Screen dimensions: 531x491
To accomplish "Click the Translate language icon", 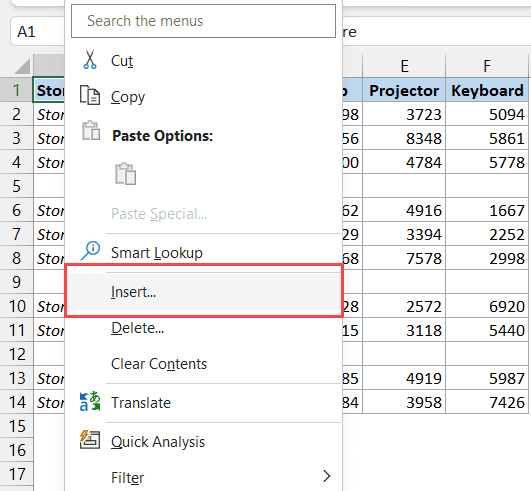I will tap(90, 401).
